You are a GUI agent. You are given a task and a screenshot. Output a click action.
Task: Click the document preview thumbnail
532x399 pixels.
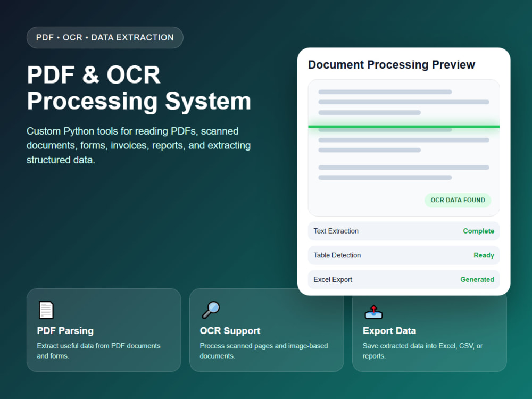(404, 148)
